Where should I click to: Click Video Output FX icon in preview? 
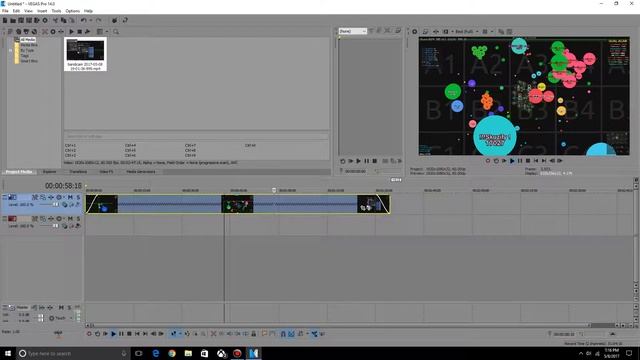pyautogui.click(x=436, y=31)
